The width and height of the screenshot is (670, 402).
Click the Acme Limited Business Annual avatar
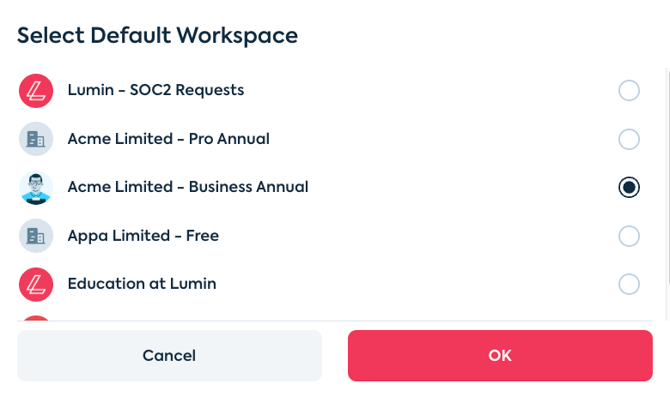(36, 187)
